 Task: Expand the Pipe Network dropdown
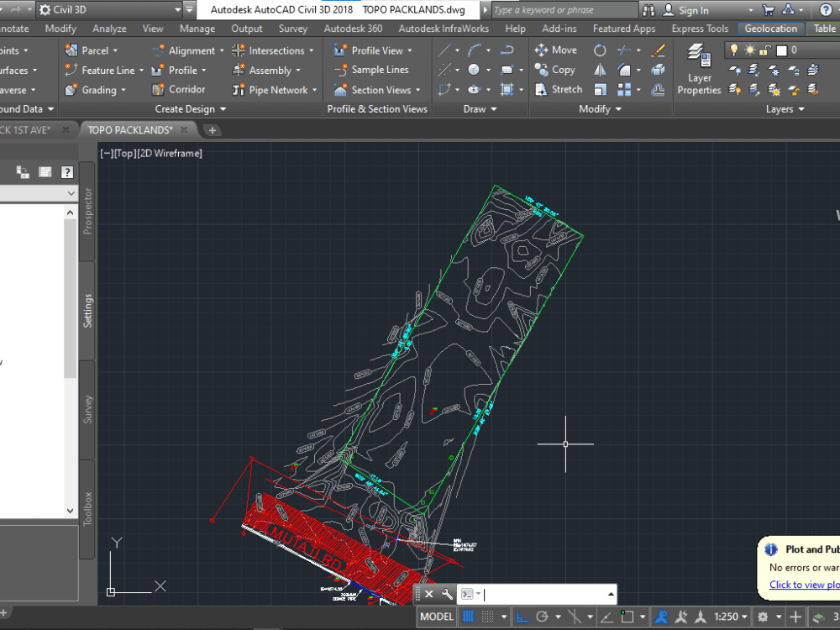[314, 90]
